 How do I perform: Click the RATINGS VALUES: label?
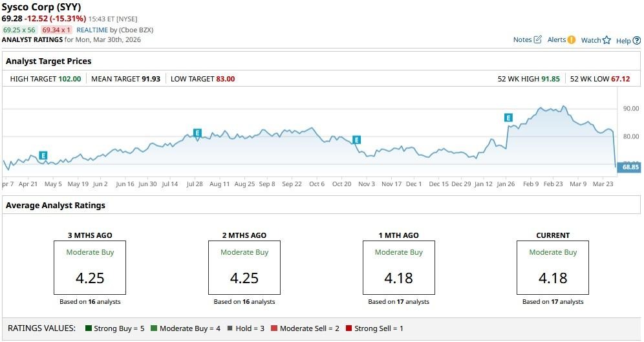point(42,328)
